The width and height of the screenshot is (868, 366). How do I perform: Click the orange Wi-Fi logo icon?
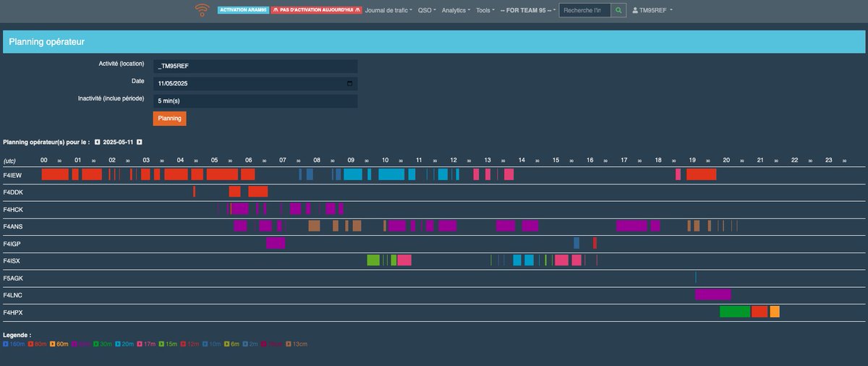pyautogui.click(x=202, y=10)
